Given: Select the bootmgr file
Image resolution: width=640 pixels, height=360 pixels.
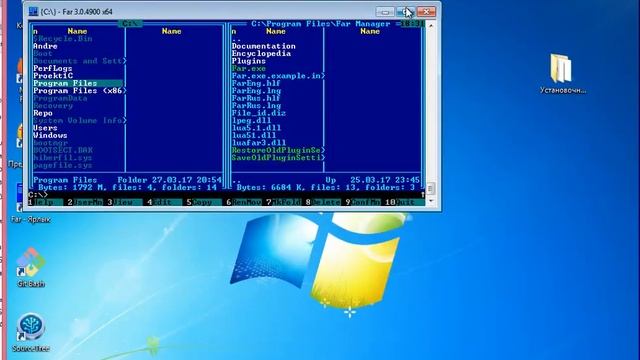Looking at the screenshot, I should 50,143.
